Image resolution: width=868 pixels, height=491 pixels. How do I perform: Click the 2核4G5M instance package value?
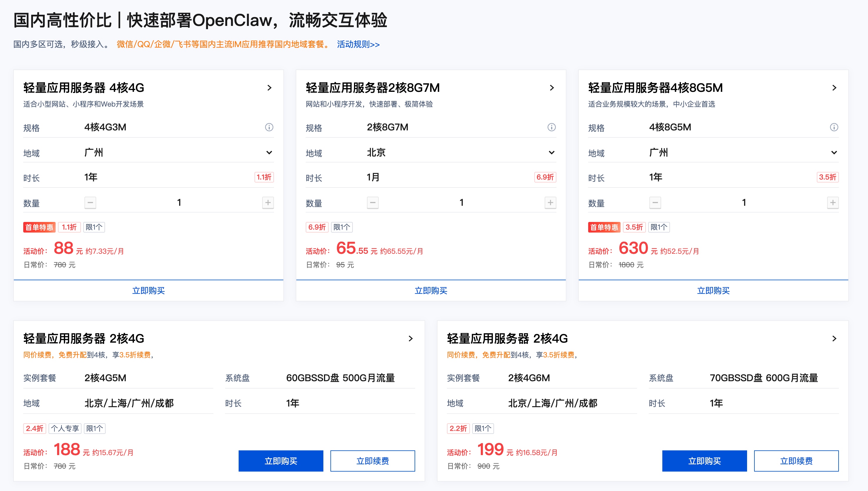point(105,378)
